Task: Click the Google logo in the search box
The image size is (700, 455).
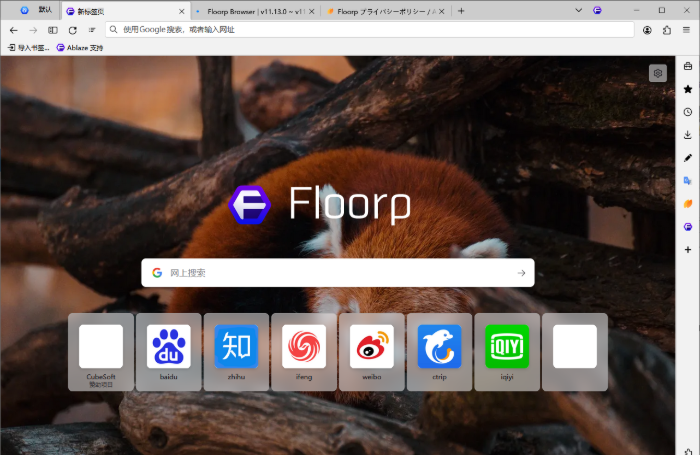Action: (x=157, y=273)
